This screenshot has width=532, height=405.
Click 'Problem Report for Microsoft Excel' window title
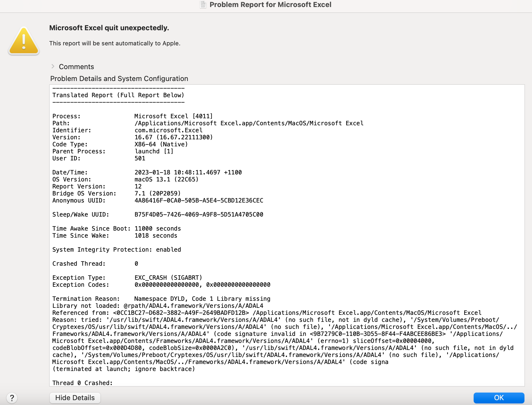point(270,5)
